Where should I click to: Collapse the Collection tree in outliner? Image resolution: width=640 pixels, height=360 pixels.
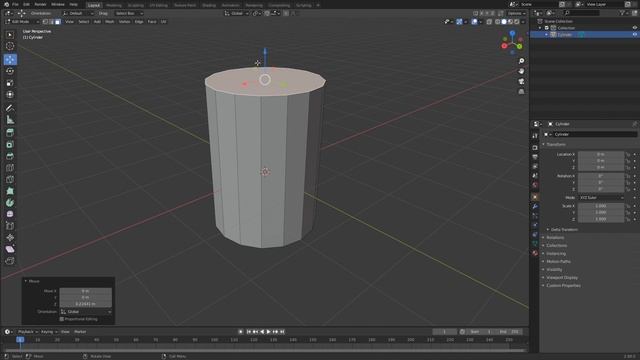click(540, 28)
